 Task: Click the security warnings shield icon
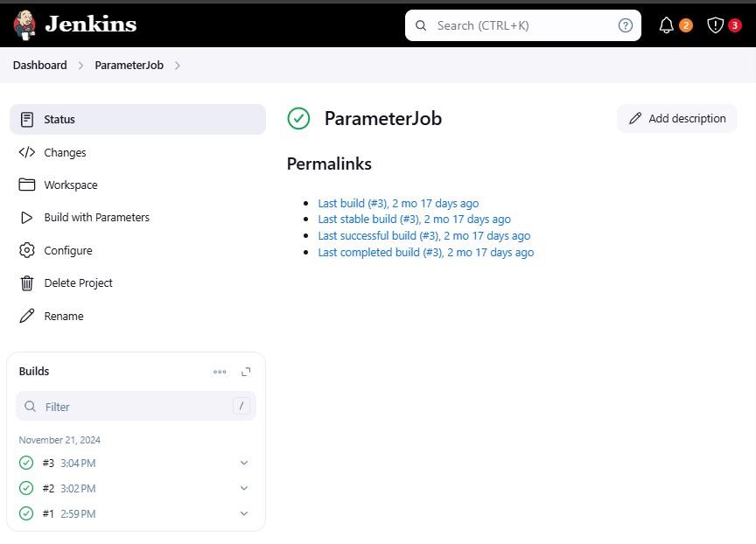pyautogui.click(x=715, y=24)
